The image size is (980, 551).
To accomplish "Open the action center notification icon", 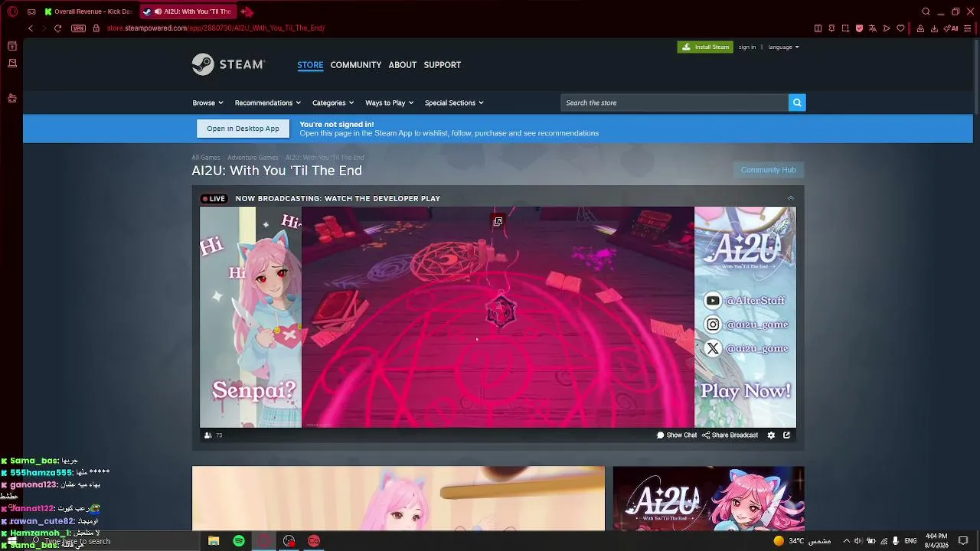I will pos(964,541).
